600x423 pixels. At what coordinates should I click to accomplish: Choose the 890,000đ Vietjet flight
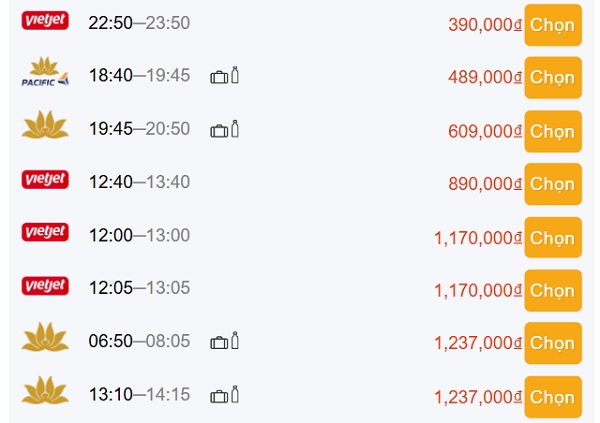553,184
